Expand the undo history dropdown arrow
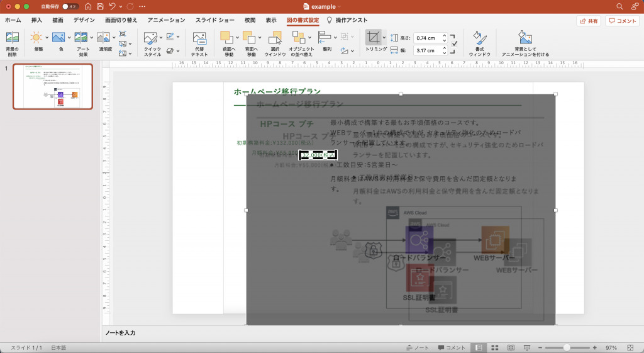This screenshot has height=353, width=644. (x=120, y=6)
